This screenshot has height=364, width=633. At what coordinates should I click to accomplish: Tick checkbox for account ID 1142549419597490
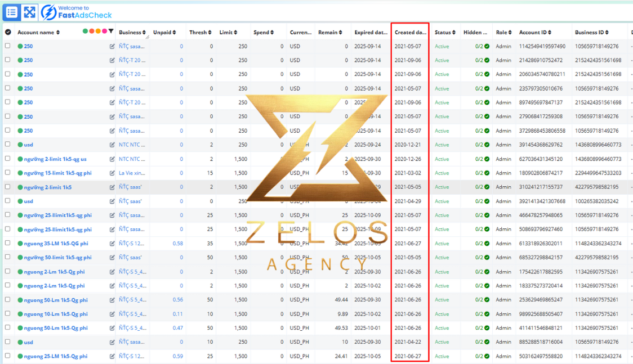(x=8, y=46)
